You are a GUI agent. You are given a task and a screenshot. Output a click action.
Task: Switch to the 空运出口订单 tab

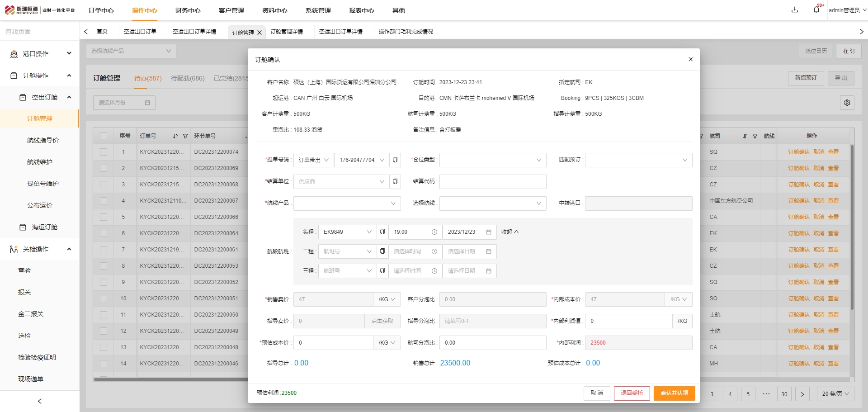(x=140, y=32)
